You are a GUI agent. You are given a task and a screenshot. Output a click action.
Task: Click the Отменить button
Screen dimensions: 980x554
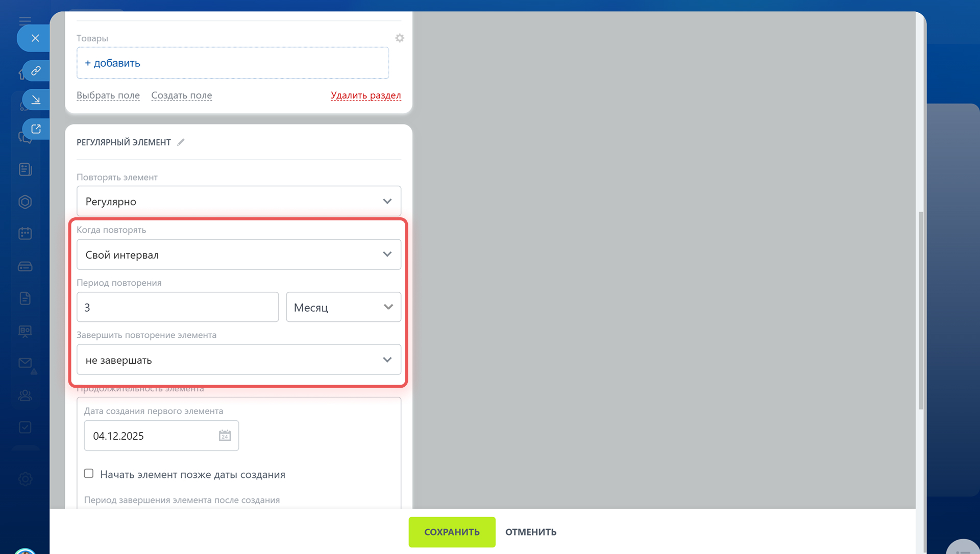[x=531, y=532]
